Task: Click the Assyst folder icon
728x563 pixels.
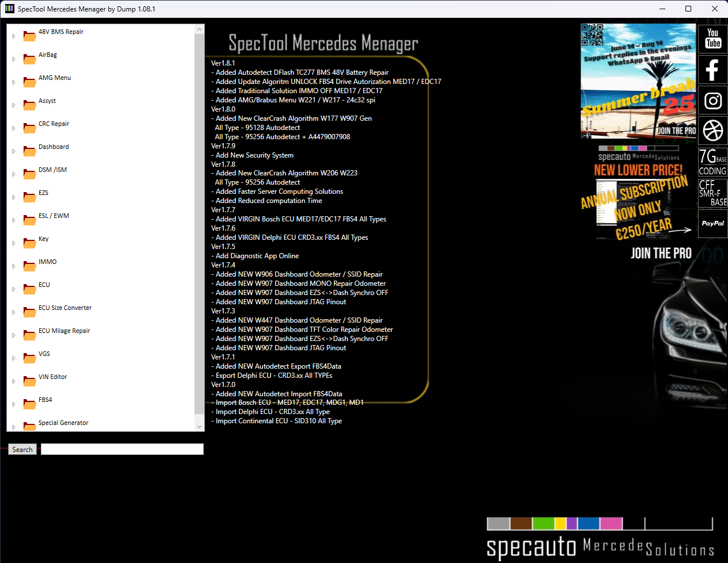Action: [29, 105]
